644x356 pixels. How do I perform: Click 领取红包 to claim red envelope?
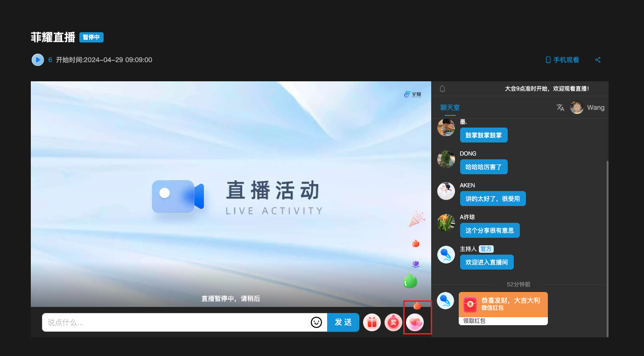coord(474,321)
